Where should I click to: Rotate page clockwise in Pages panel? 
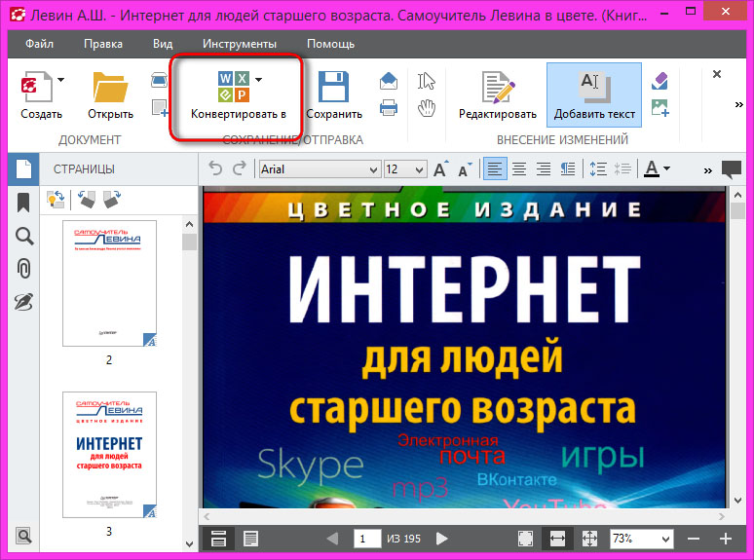tap(112, 199)
